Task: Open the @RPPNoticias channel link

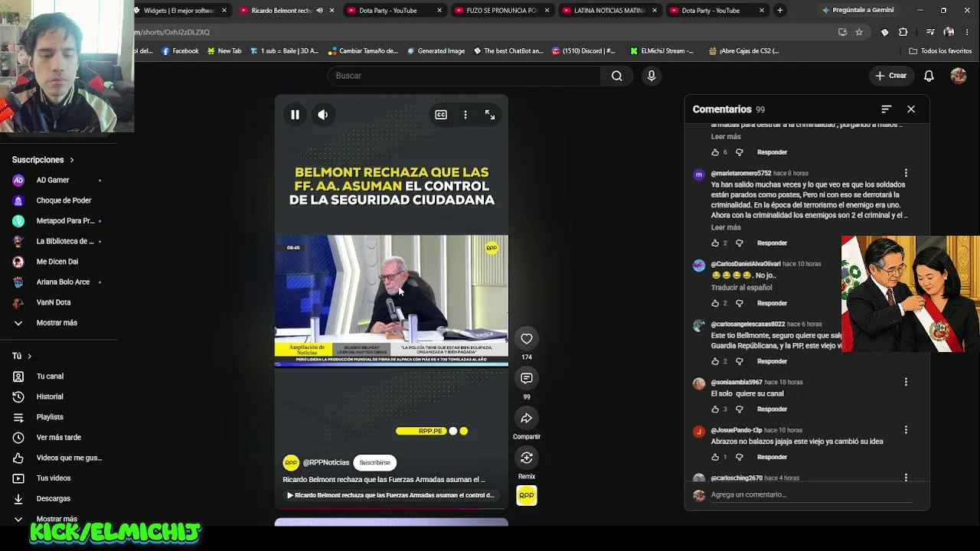Action: pos(326,462)
